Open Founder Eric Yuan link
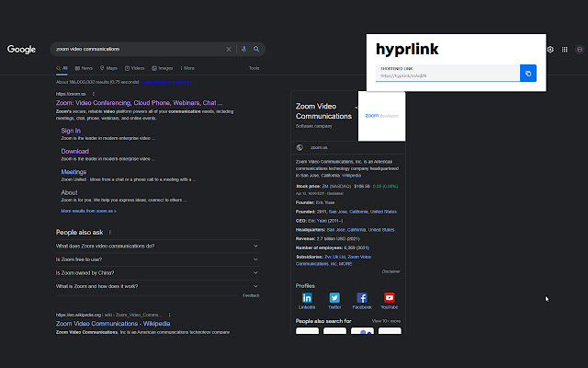The width and height of the screenshot is (588, 368). 325,202
